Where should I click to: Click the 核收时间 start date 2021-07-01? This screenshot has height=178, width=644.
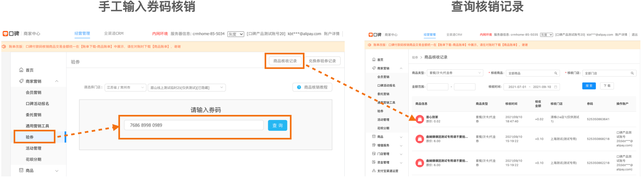click(x=517, y=87)
